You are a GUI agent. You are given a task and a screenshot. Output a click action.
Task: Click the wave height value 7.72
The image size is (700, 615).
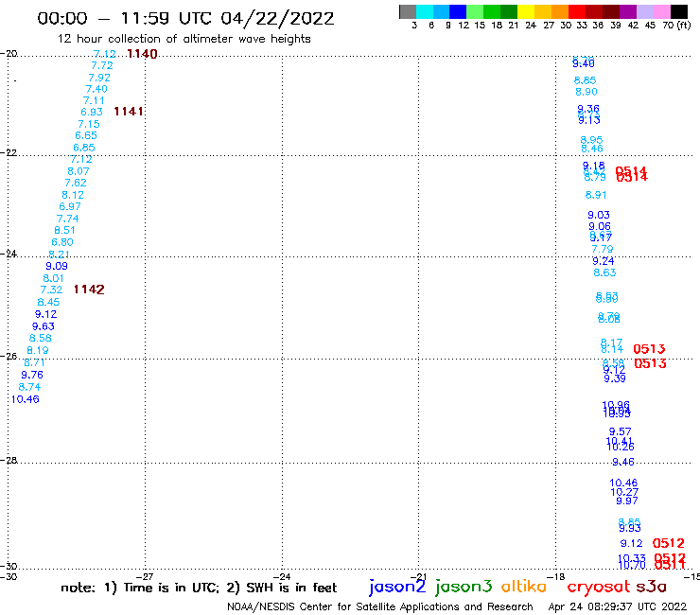(x=102, y=65)
